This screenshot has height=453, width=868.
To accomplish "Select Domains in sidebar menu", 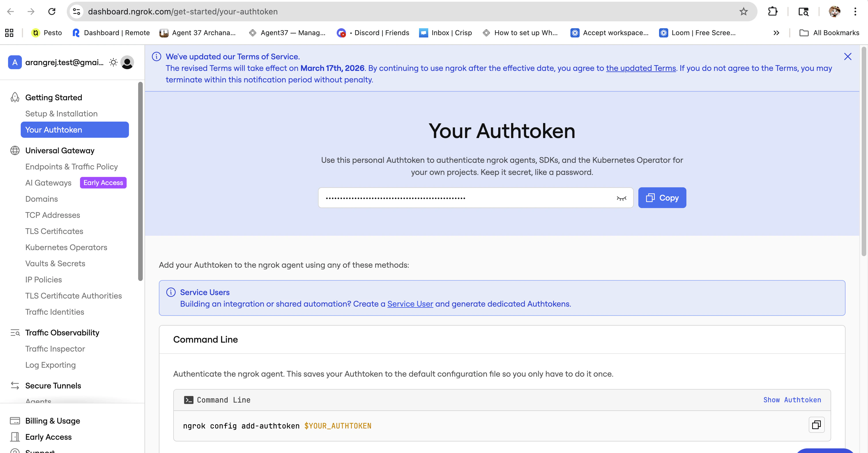I will coord(41,199).
